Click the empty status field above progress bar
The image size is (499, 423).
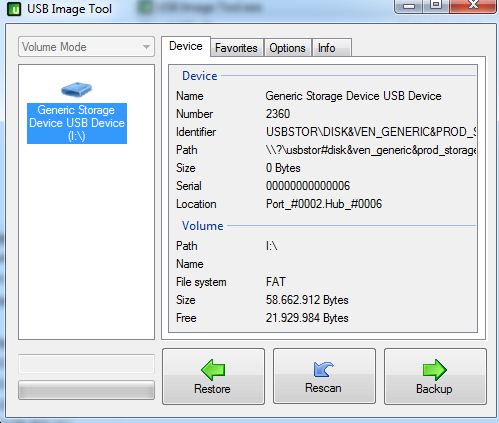point(86,364)
